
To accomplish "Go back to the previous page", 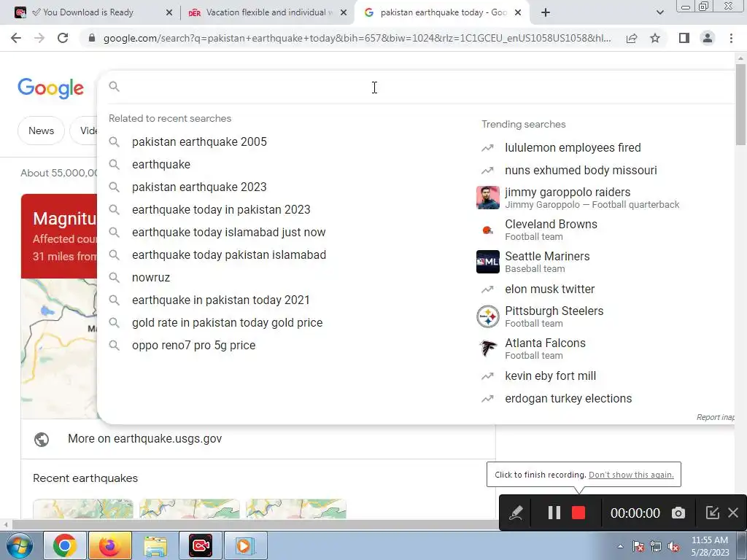I will tap(16, 38).
